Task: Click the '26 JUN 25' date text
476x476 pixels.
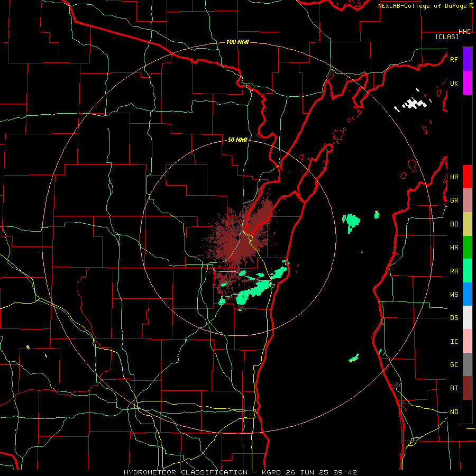Action: 308,472
